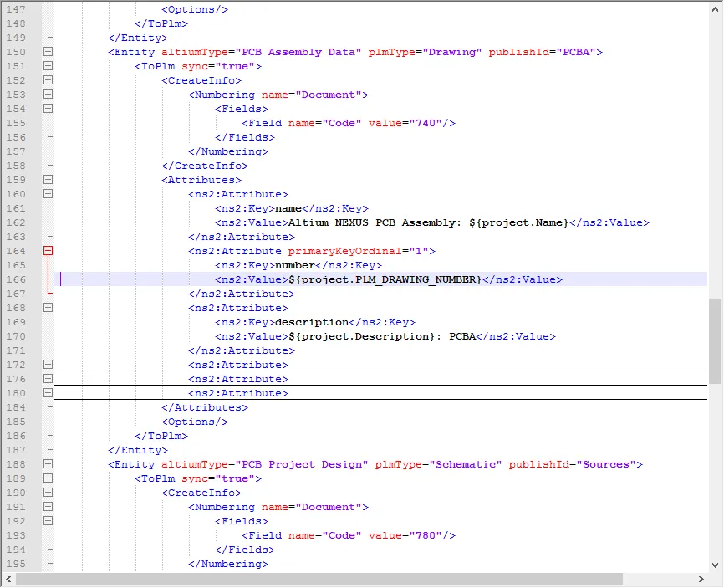Collapse the Fields fold at line 154
This screenshot has height=588, width=724.
[x=48, y=109]
